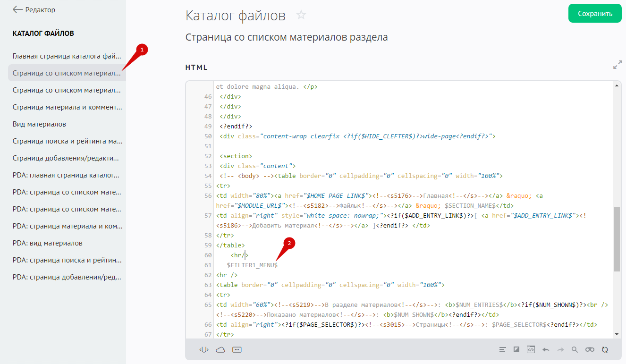Click the uCoz code variables icon
Image resolution: width=626 pixels, height=364 pixels.
(x=203, y=350)
